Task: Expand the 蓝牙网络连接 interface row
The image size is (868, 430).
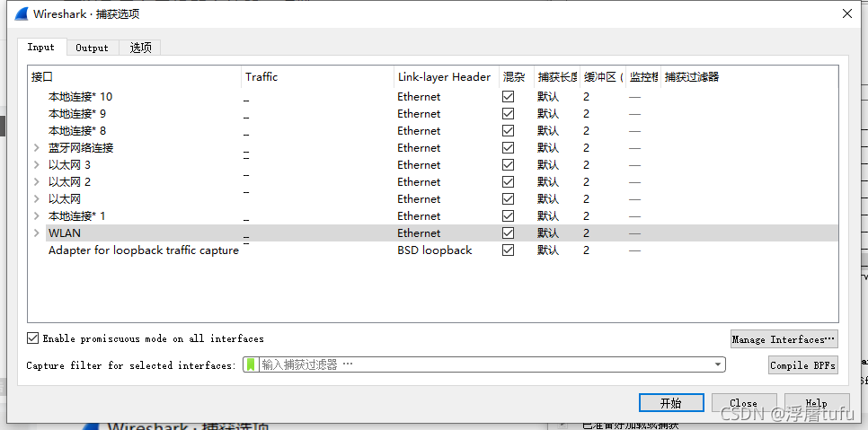Action: (37, 148)
